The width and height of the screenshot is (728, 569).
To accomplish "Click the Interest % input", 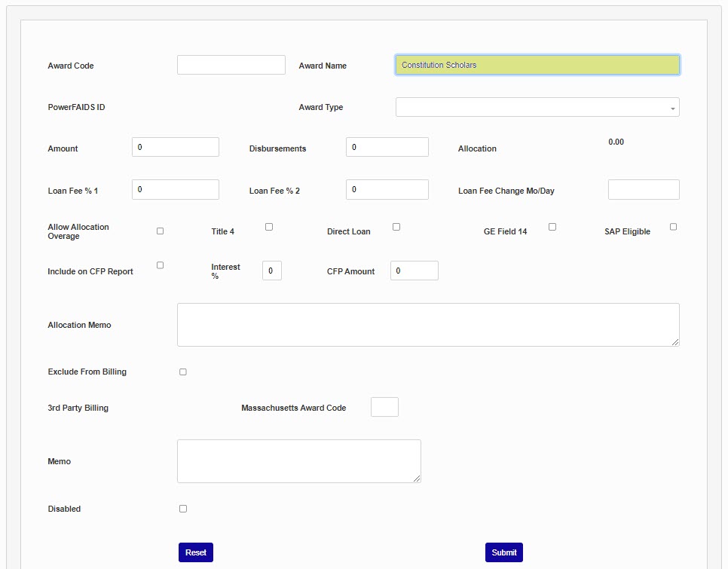I will pos(271,271).
